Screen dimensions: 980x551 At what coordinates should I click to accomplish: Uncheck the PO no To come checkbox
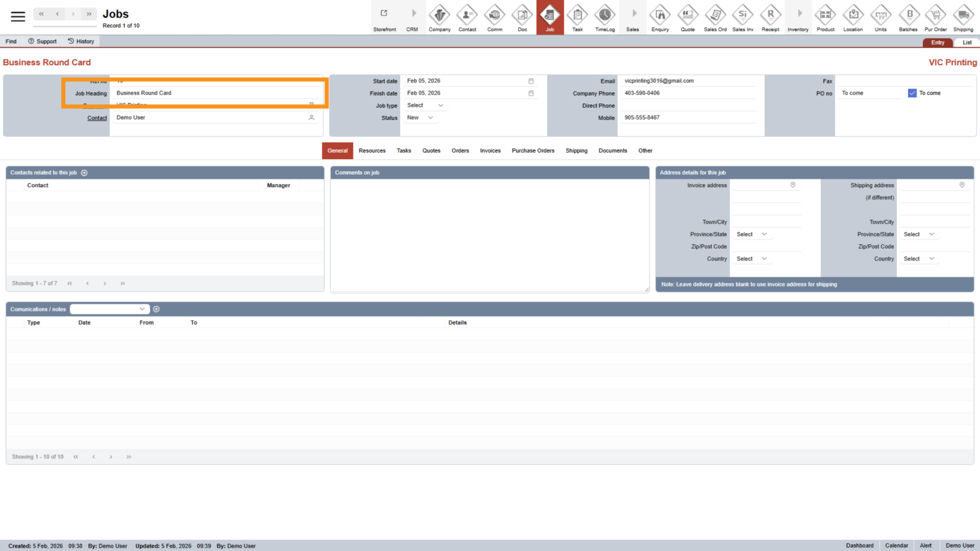point(912,93)
